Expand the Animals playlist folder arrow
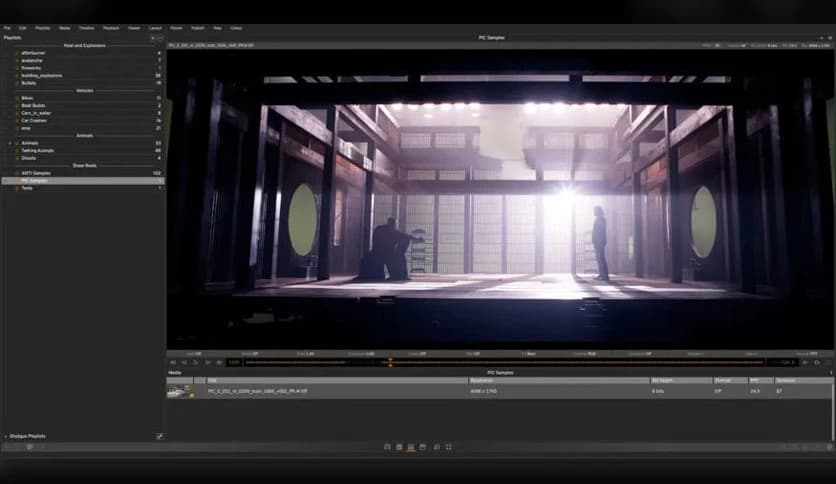This screenshot has height=484, width=836. [10, 143]
